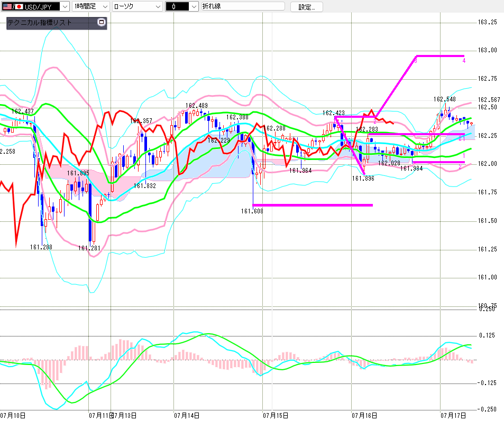The width and height of the screenshot is (504, 421).
Task: Click the 162.548 high price label
Action: tap(445, 99)
